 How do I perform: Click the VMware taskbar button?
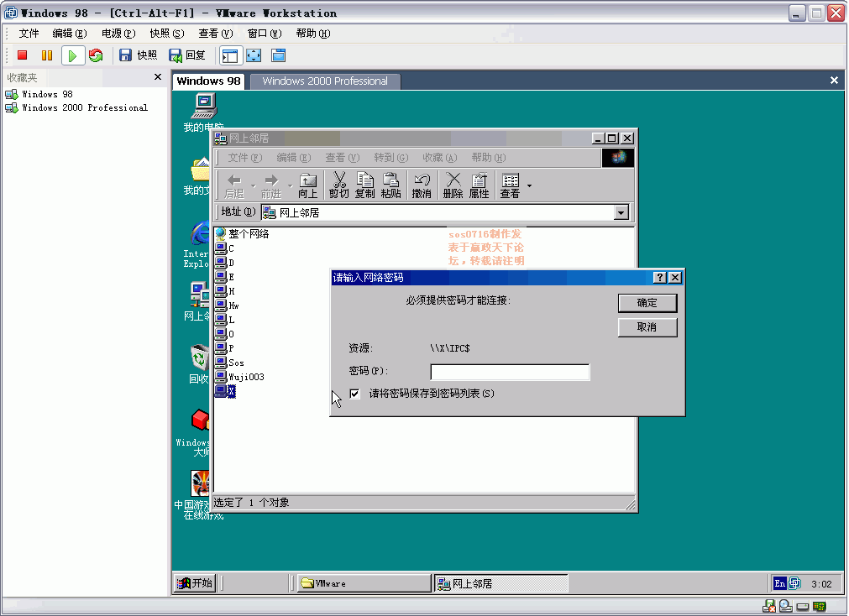[364, 583]
